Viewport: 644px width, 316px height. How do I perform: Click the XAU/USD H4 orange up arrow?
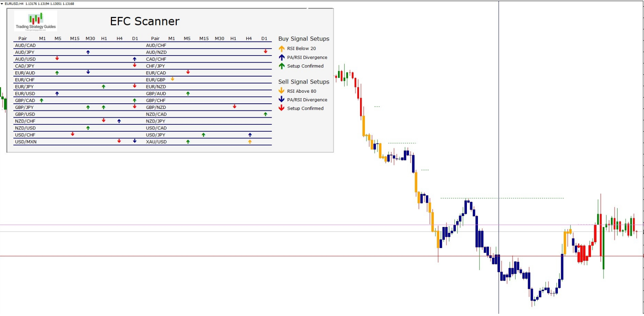(250, 142)
